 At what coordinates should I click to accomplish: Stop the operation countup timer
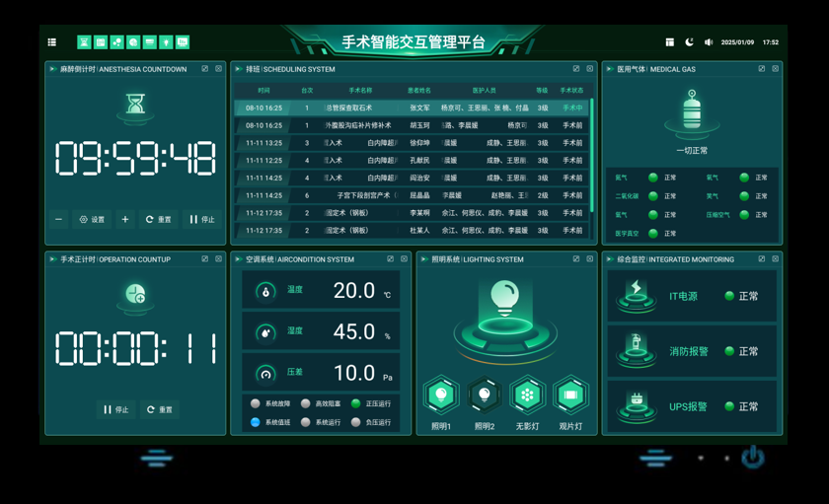tap(115, 409)
